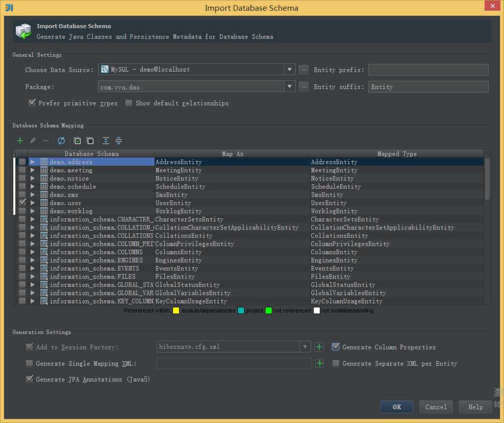Add a new session factory with plus icon
This screenshot has width=504, height=423.
tap(319, 347)
